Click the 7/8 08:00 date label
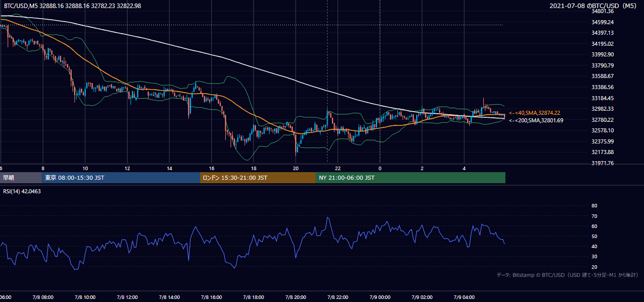This screenshot has width=644, height=302. coord(42,297)
